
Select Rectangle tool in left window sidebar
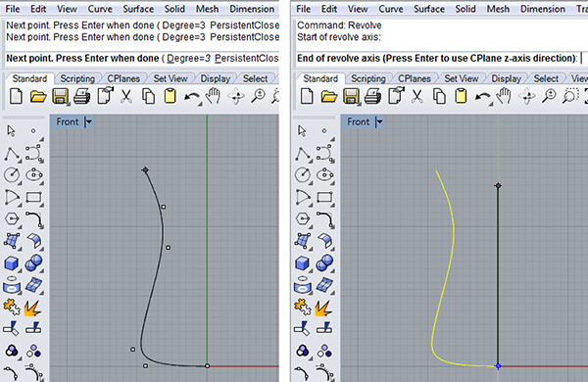pyautogui.click(x=33, y=197)
